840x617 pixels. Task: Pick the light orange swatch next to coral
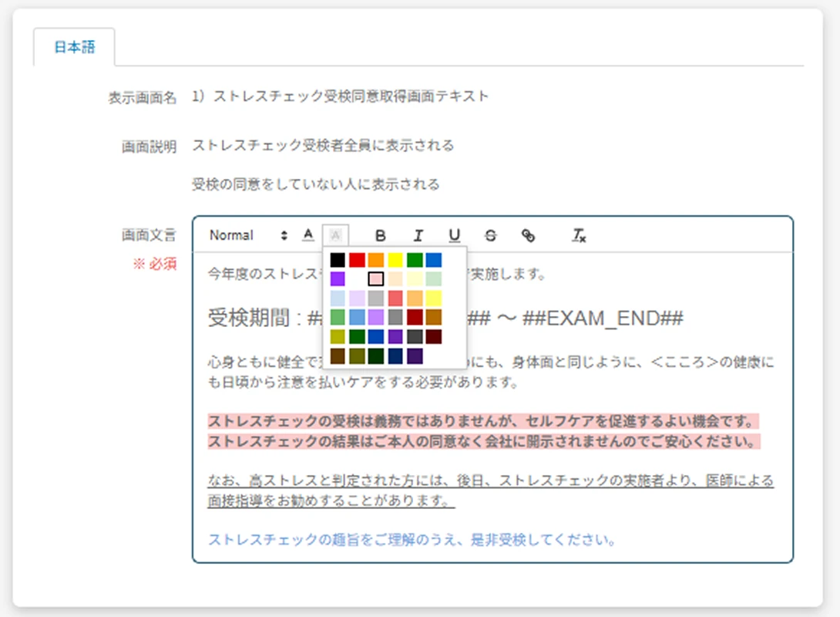(415, 298)
